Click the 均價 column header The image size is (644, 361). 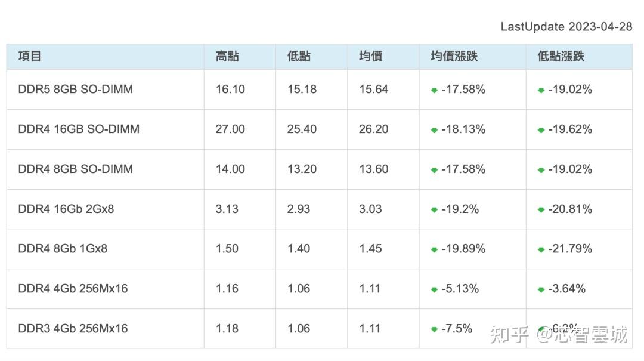[370, 57]
